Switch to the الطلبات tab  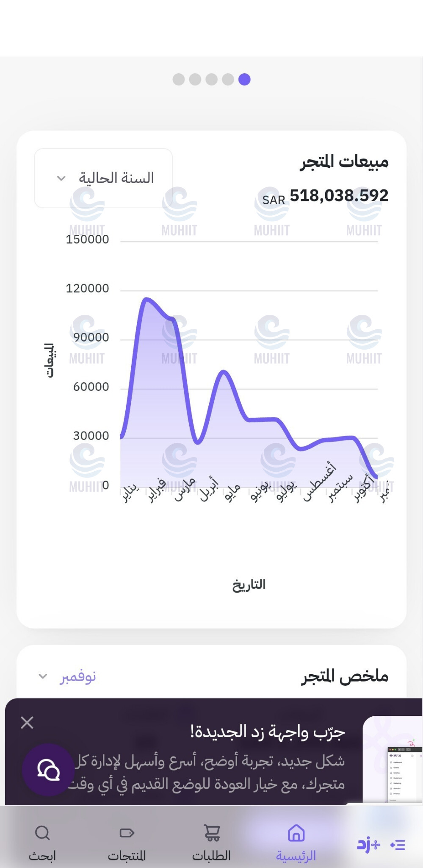pos(212,856)
